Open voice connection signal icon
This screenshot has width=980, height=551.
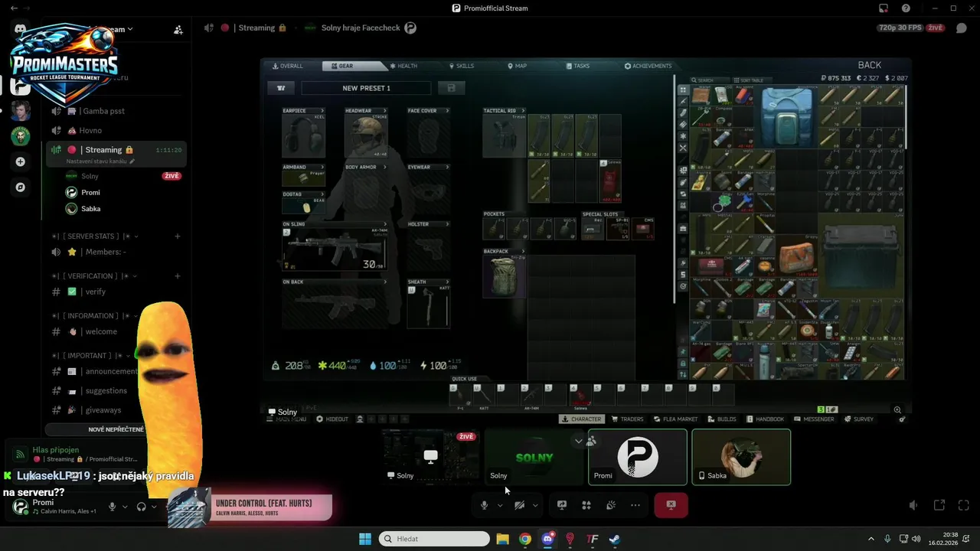click(21, 455)
